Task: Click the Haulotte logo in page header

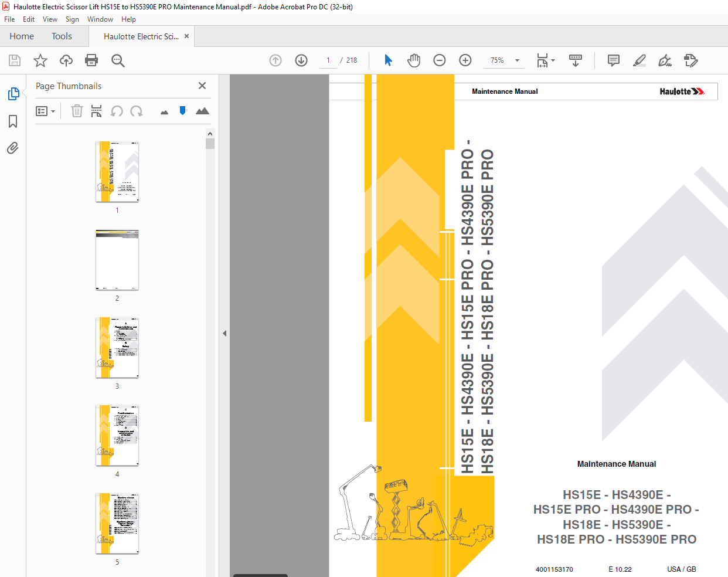Action: [x=682, y=91]
